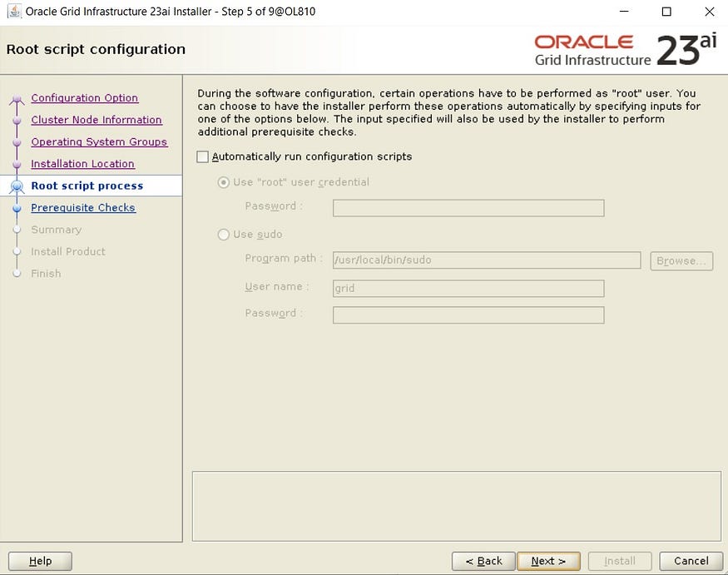Click the Oracle Grid Infrastructure logo
The height and width of the screenshot is (575, 728).
pos(626,50)
